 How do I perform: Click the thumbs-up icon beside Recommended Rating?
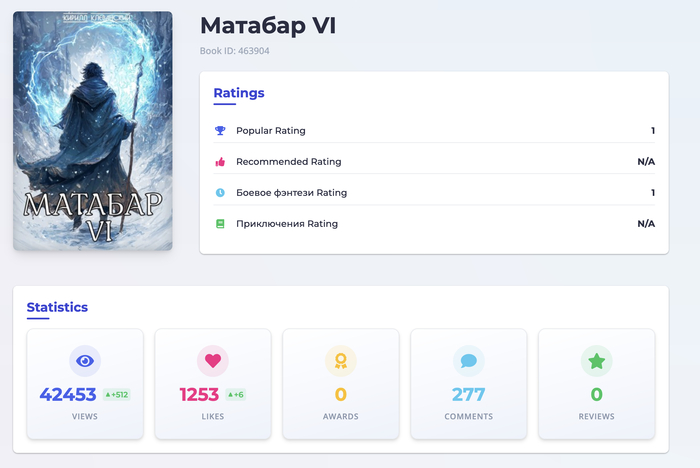[x=220, y=162]
